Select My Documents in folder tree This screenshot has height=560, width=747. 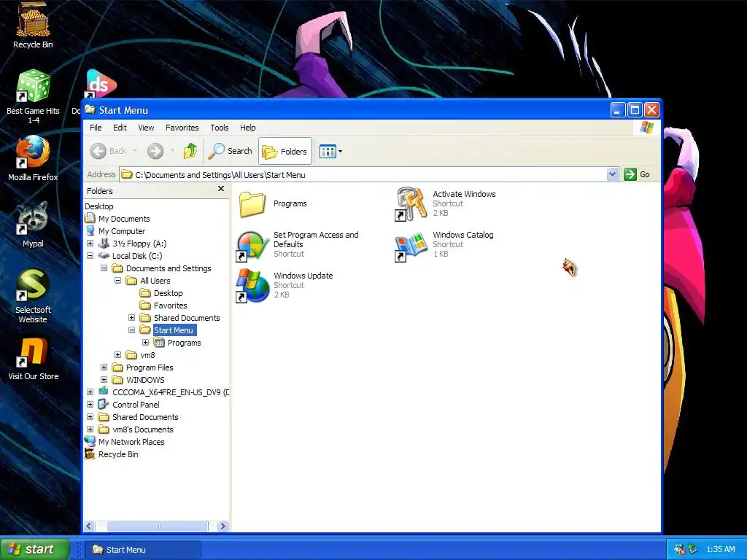(124, 219)
